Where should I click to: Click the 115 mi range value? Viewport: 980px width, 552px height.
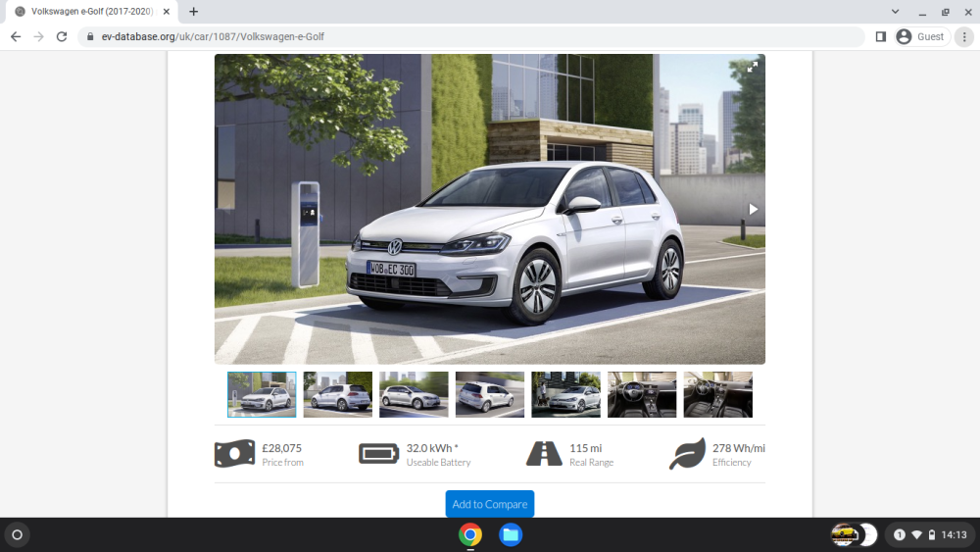586,448
